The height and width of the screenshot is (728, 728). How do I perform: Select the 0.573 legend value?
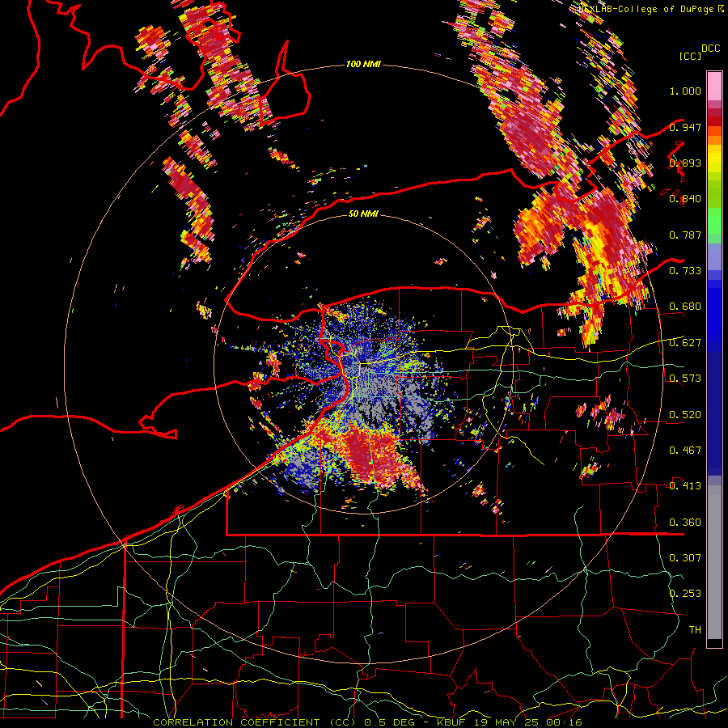(x=685, y=379)
